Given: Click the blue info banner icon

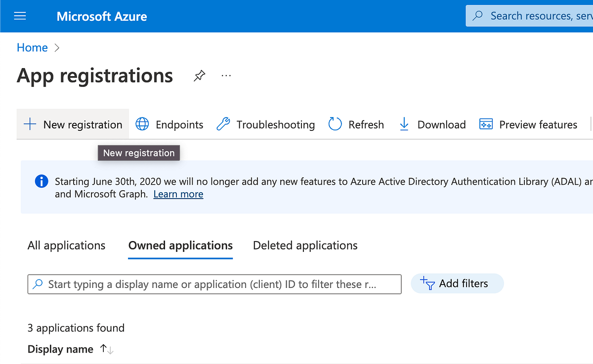Looking at the screenshot, I should coord(42,182).
